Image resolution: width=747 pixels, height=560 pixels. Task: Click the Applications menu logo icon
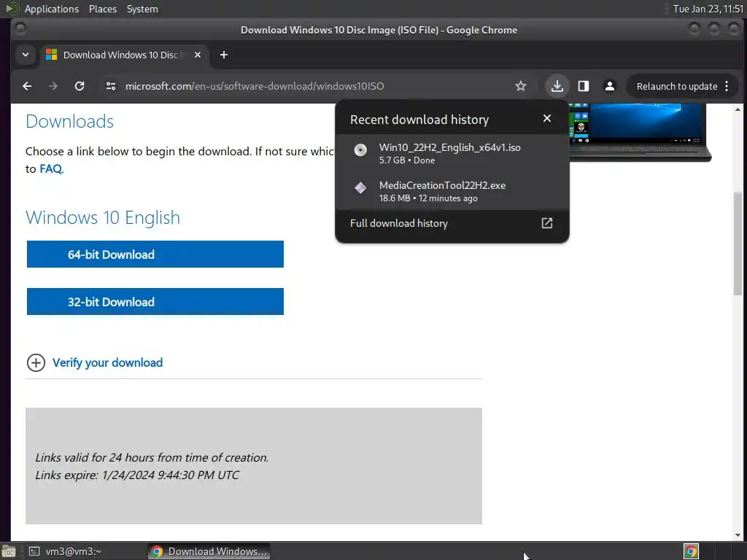(12, 9)
